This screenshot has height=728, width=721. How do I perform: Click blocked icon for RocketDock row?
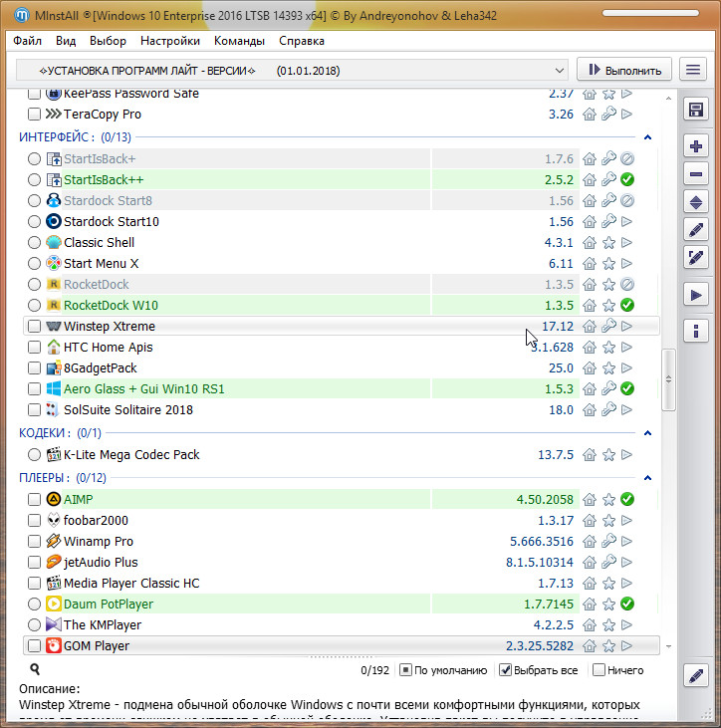(627, 284)
